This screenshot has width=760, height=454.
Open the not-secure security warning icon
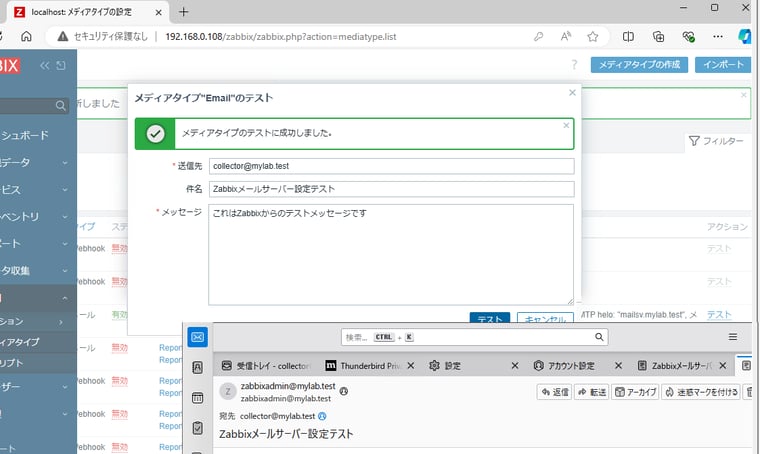click(x=63, y=36)
